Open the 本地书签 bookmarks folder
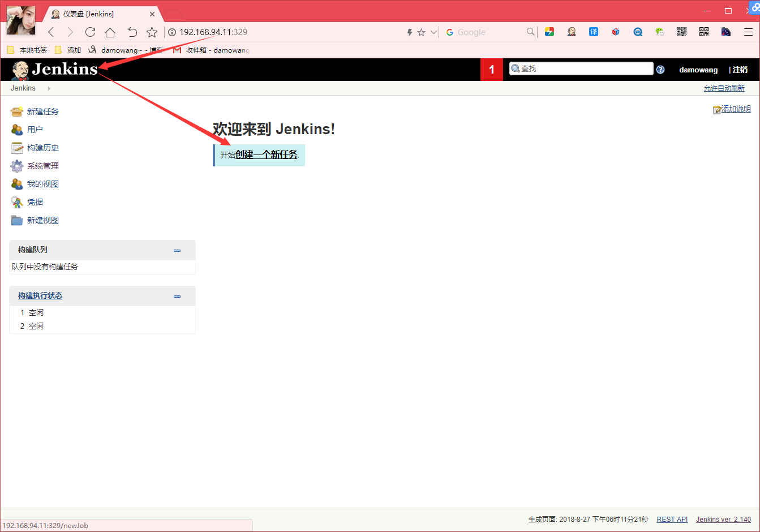 pos(27,50)
